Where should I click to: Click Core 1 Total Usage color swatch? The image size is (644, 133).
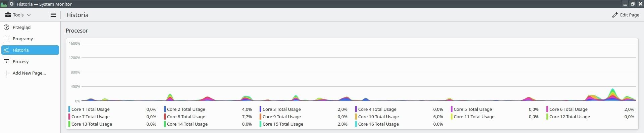click(x=69, y=109)
